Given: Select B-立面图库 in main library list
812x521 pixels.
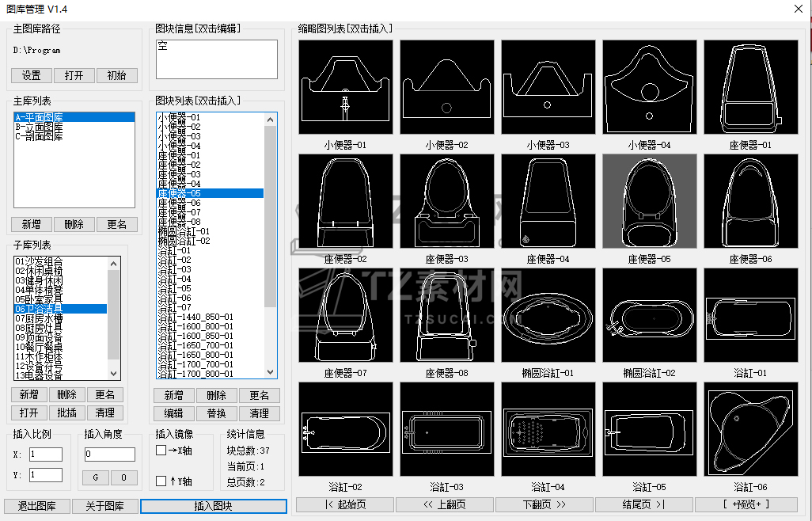Looking at the screenshot, I should tap(74, 127).
